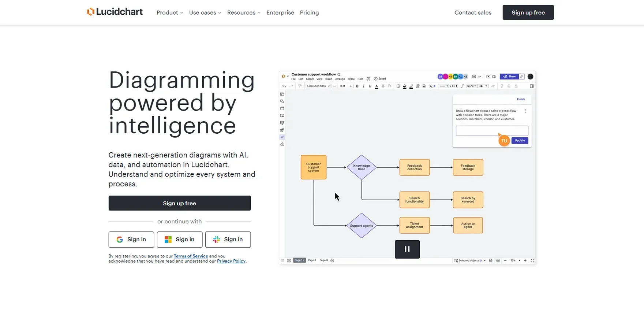Click Edit menu in demo editor
Screen dimensions: 644x319
coord(301,79)
